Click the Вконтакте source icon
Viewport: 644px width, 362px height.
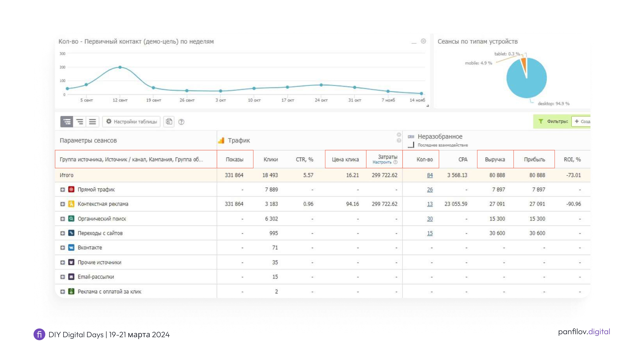(71, 248)
